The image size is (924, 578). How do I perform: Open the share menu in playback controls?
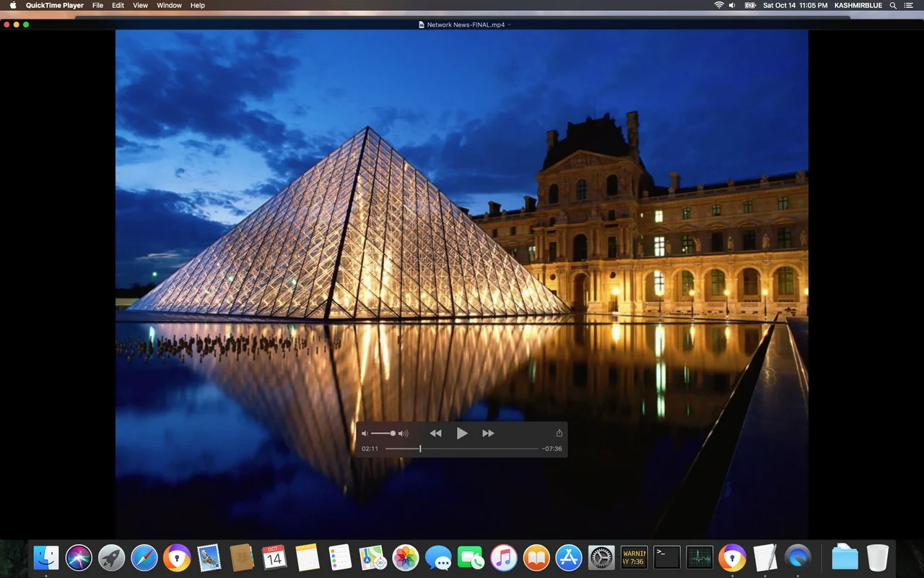point(559,433)
